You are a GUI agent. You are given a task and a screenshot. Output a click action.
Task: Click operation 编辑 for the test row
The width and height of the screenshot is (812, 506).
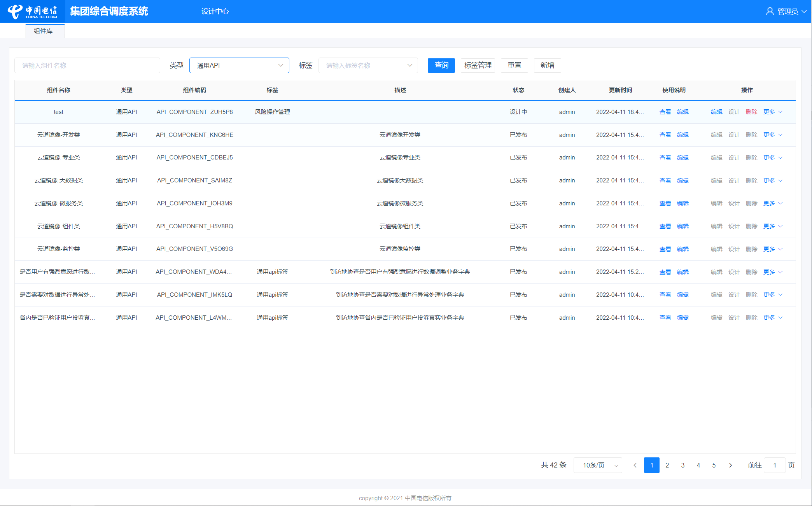point(717,112)
